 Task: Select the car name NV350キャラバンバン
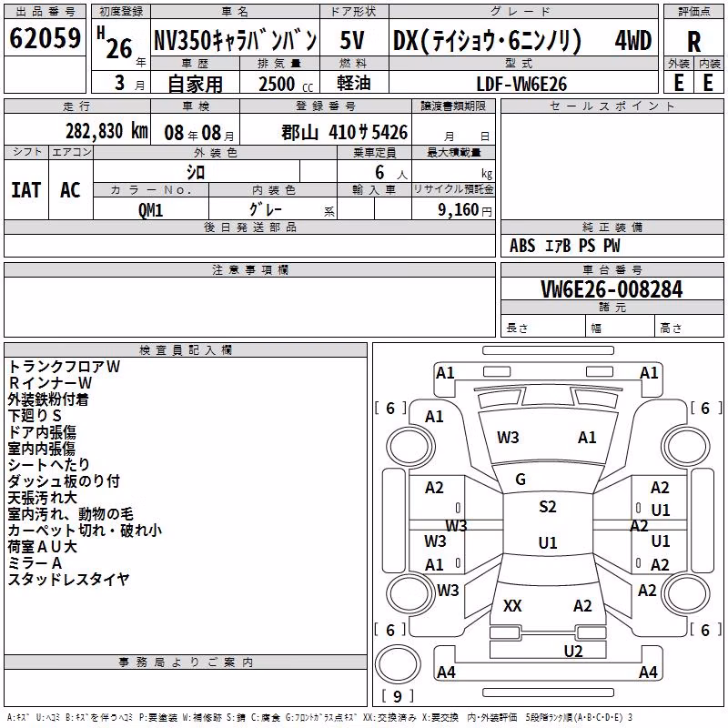236,40
